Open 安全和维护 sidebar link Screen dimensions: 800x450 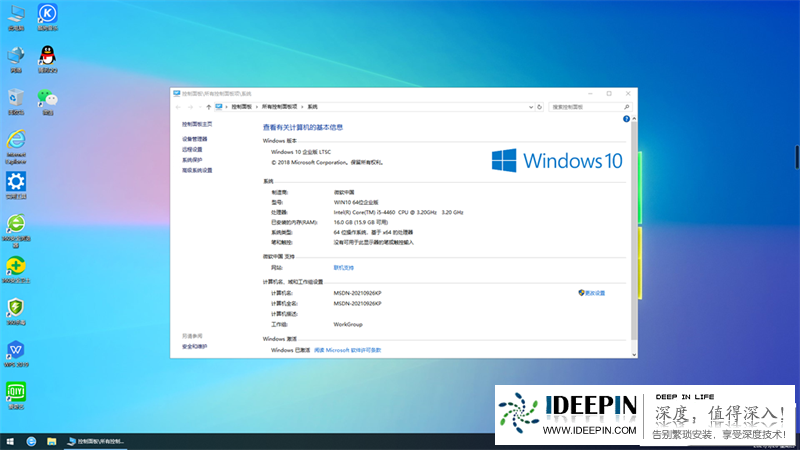point(194,346)
